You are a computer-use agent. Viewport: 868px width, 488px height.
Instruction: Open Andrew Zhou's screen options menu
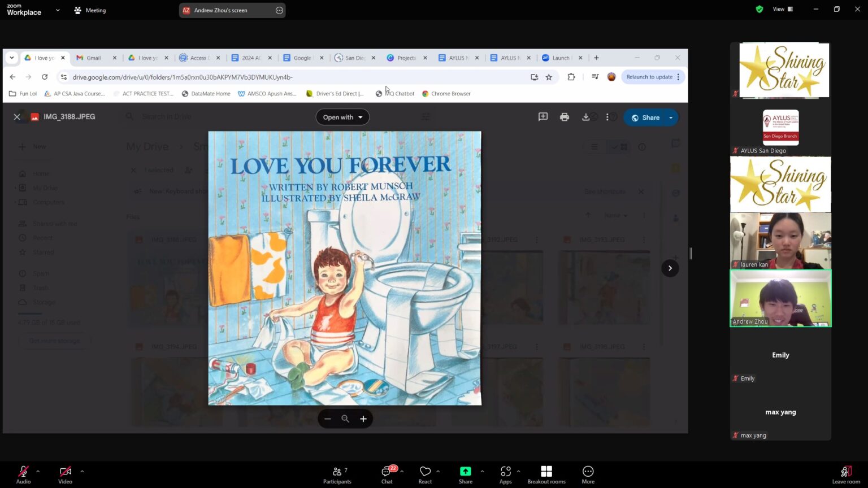(279, 10)
